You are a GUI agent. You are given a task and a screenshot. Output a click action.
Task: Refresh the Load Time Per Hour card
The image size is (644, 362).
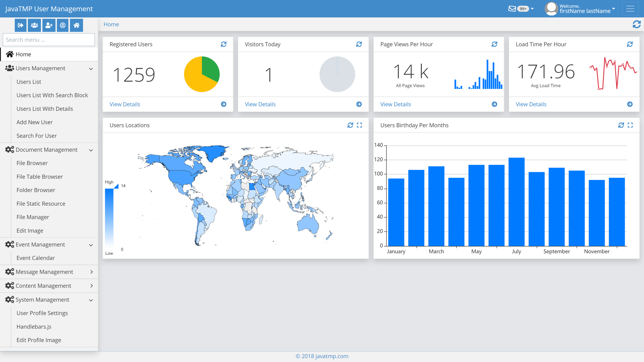(x=630, y=44)
